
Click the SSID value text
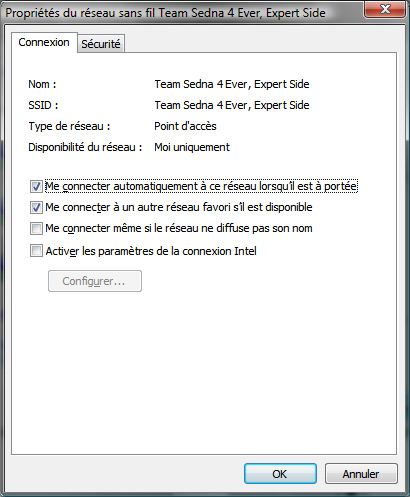232,105
